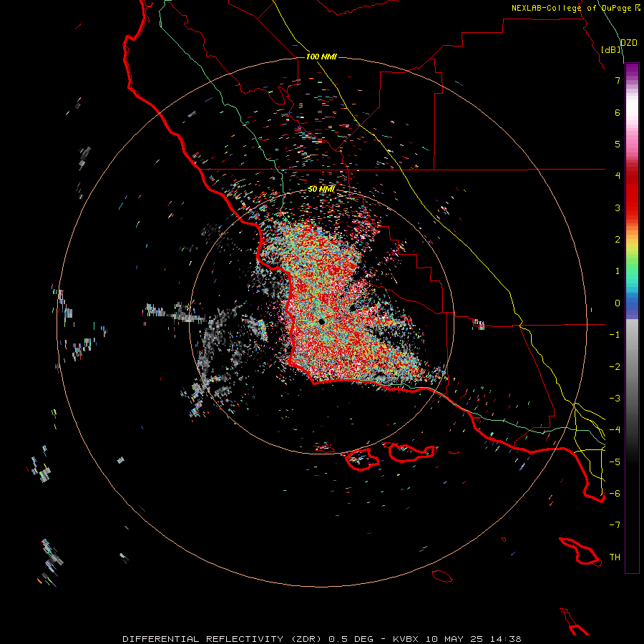Click the 5 label on the color scale
Image resolution: width=644 pixels, height=644 pixels.
618,144
